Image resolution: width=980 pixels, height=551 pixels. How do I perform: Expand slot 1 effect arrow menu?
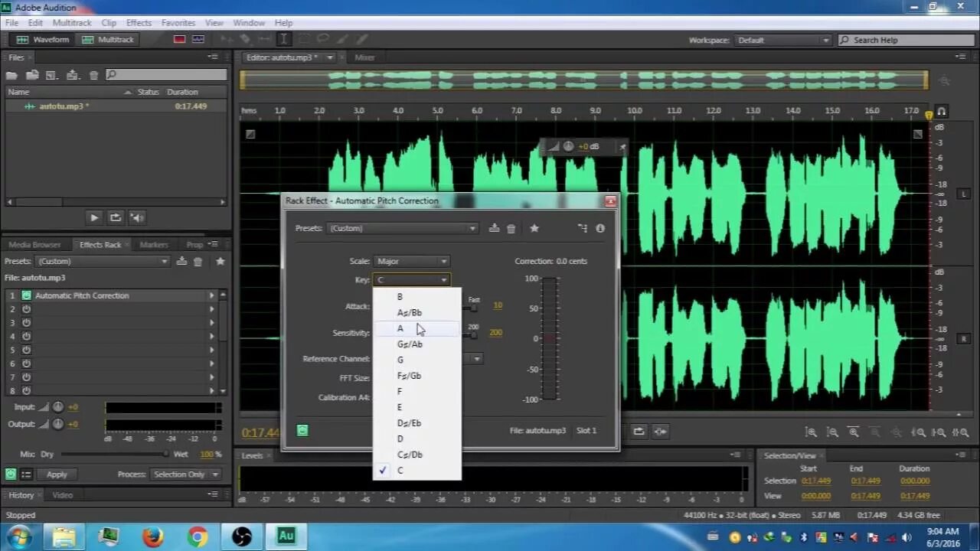[212, 295]
